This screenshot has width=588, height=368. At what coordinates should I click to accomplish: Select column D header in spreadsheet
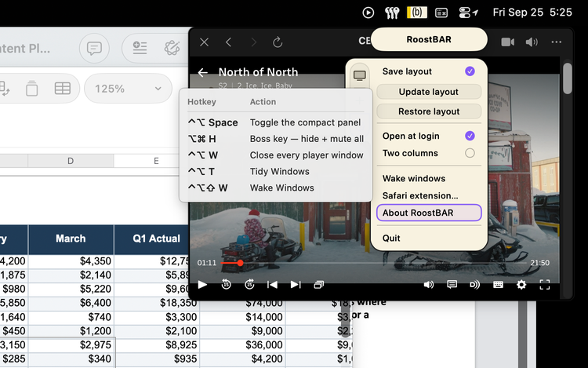tap(71, 161)
